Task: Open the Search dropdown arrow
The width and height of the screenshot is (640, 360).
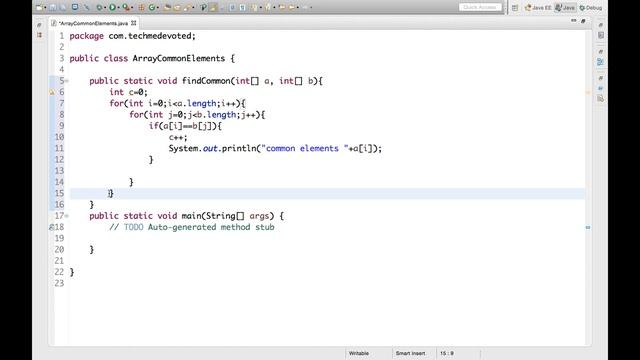Action: click(x=193, y=7)
